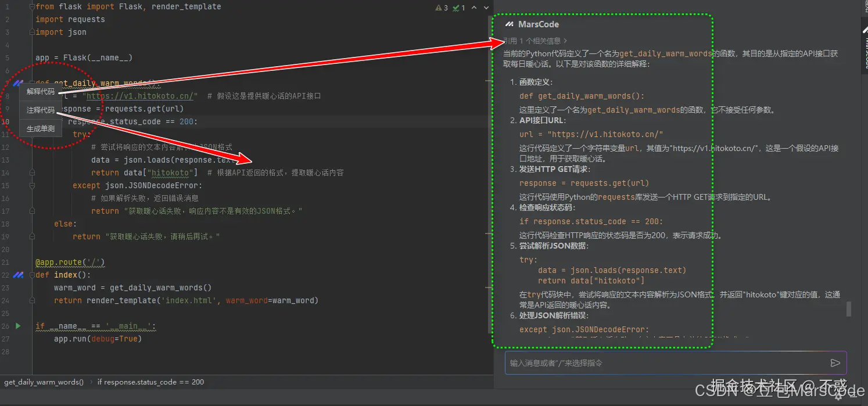Open the https://v1.hitokoto.cn/ link in editor
This screenshot has height=406, width=868.
(x=139, y=96)
